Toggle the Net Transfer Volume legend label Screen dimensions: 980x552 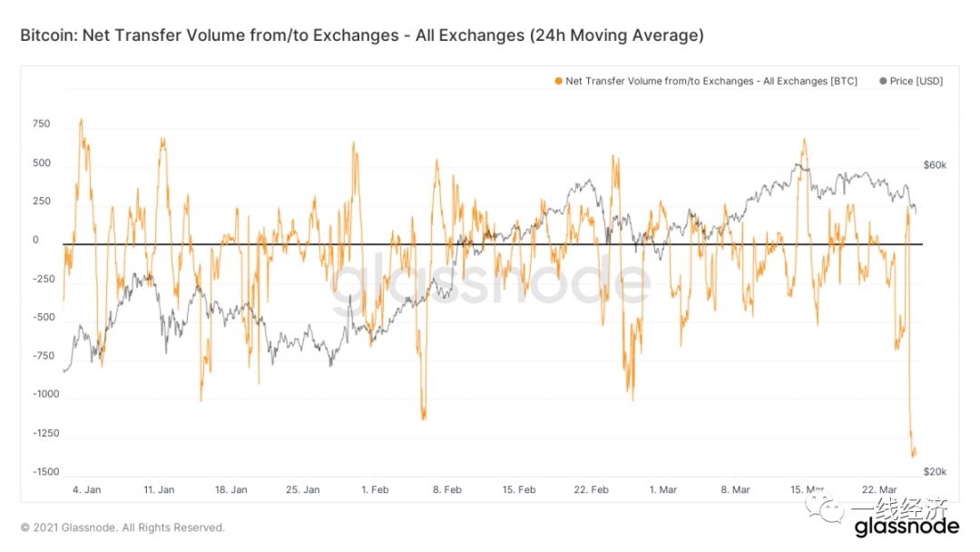pyautogui.click(x=710, y=82)
